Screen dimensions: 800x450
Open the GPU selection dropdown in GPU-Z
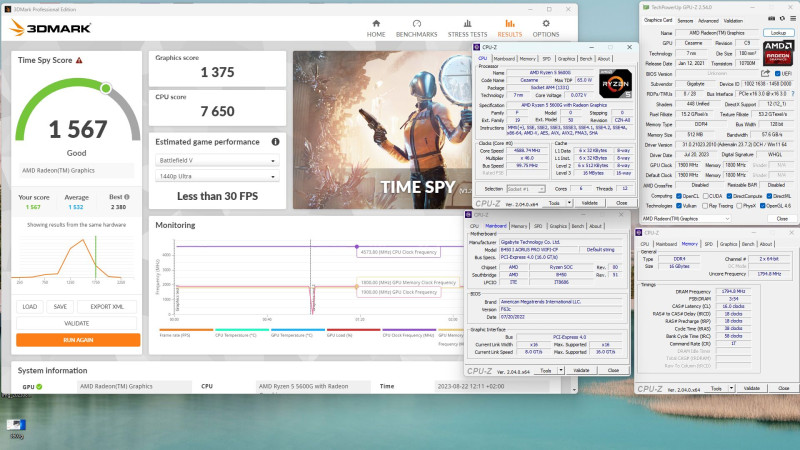[686, 218]
